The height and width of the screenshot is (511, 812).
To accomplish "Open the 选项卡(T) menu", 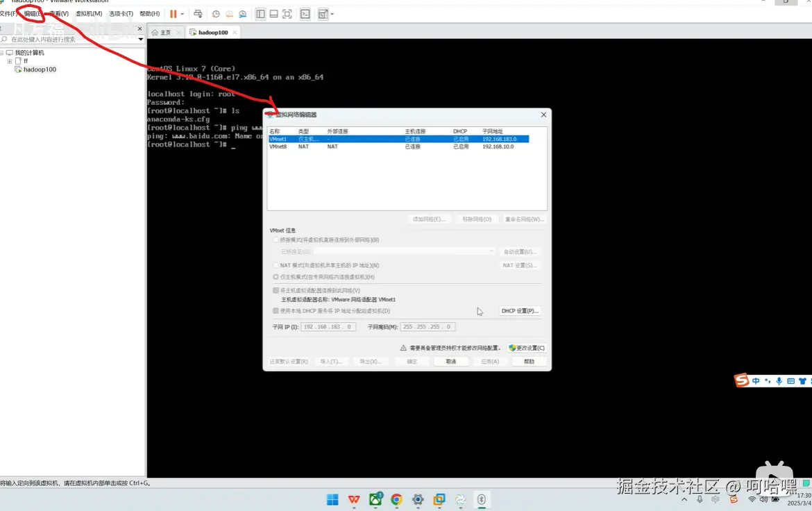I will pyautogui.click(x=121, y=13).
